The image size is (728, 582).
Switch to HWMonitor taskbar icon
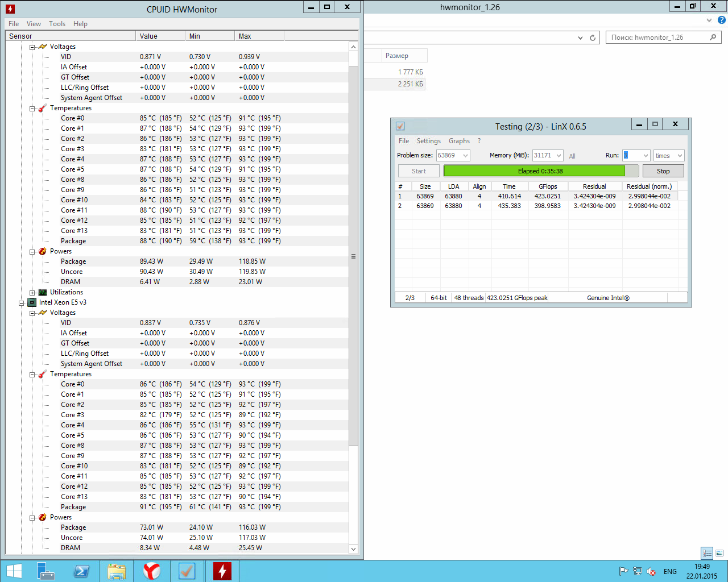tap(222, 571)
